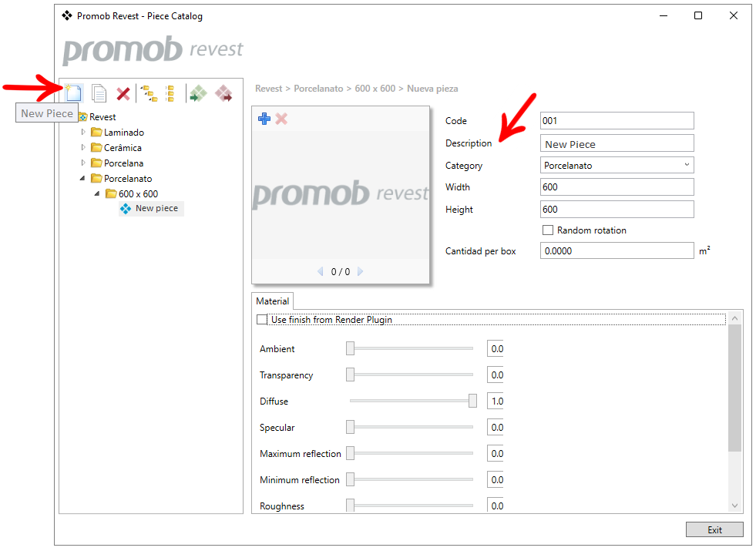Click the Ambient value box
The image size is (756, 551).
(496, 348)
